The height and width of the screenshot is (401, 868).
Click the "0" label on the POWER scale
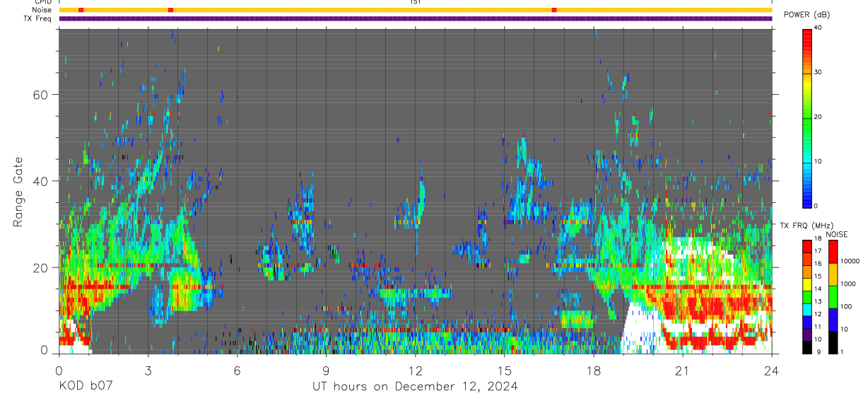816,207
